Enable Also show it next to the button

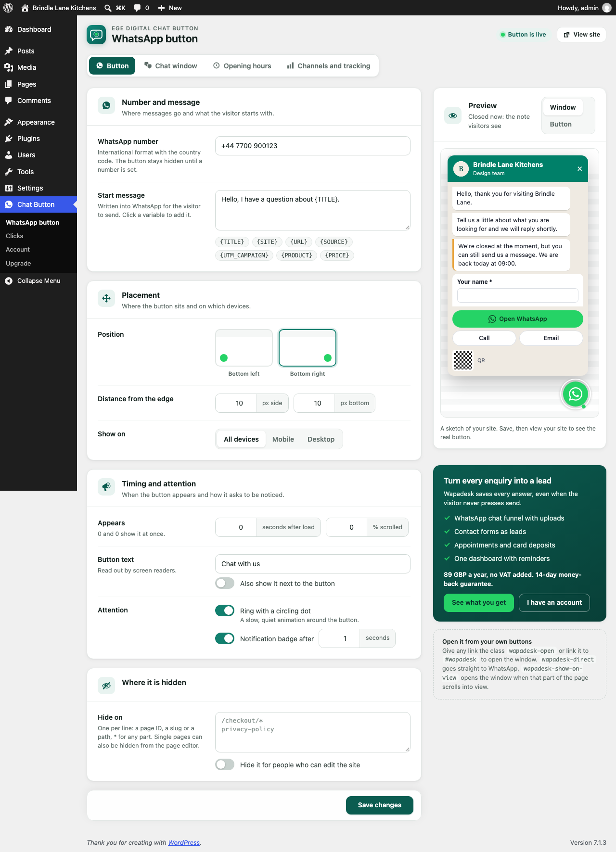point(225,583)
